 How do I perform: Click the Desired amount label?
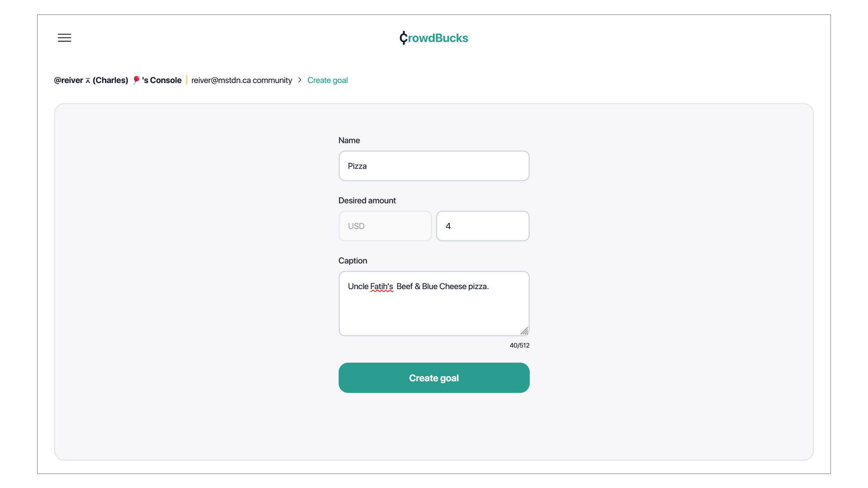click(x=367, y=201)
